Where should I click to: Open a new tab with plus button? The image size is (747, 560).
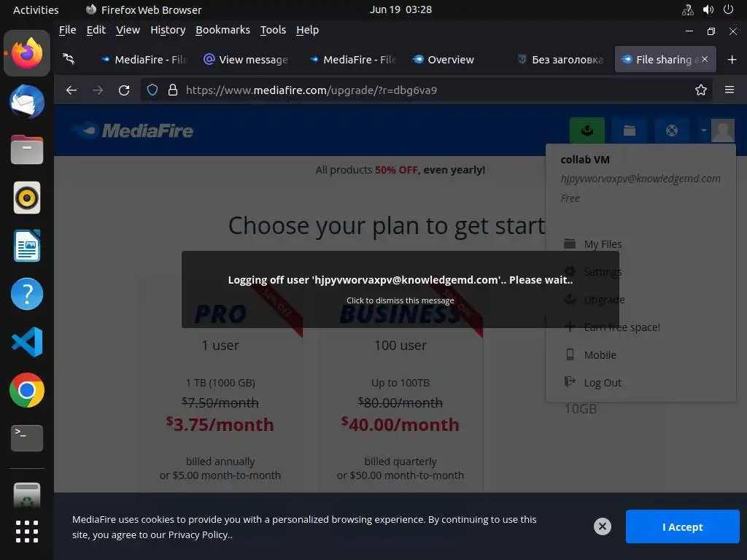click(x=732, y=60)
